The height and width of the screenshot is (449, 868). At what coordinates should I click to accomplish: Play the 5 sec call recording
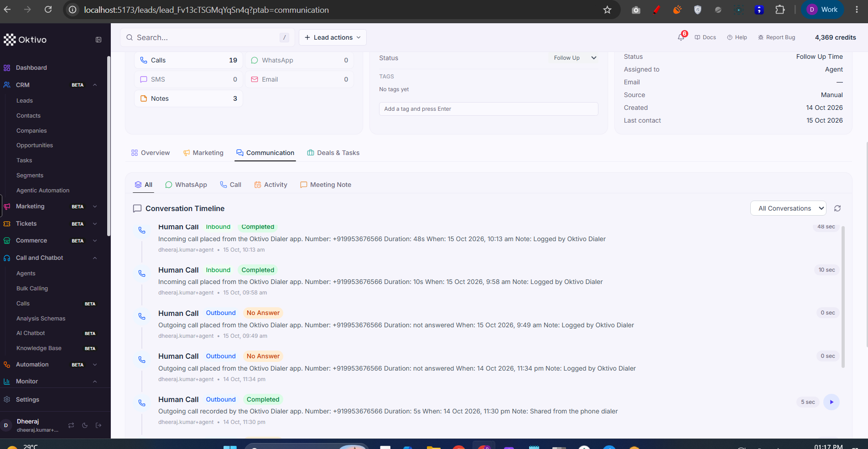(832, 402)
